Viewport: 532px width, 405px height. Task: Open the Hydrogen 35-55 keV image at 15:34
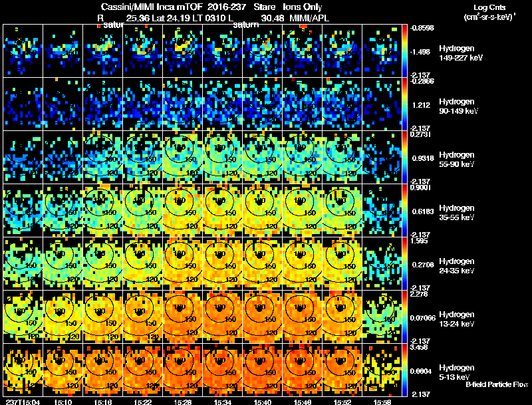click(223, 210)
